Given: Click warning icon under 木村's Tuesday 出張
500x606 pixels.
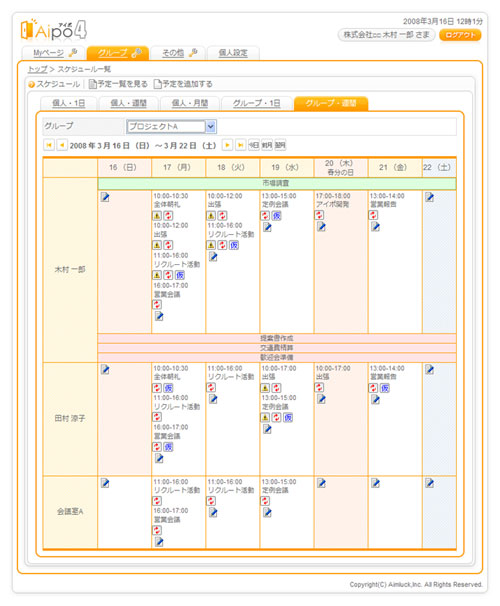Looking at the screenshot, I should [x=211, y=216].
